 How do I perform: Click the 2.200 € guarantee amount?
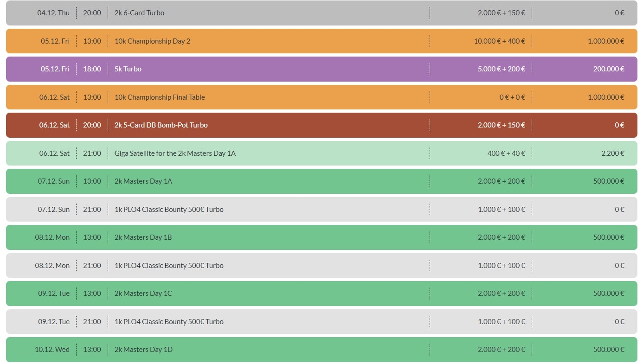612,153
